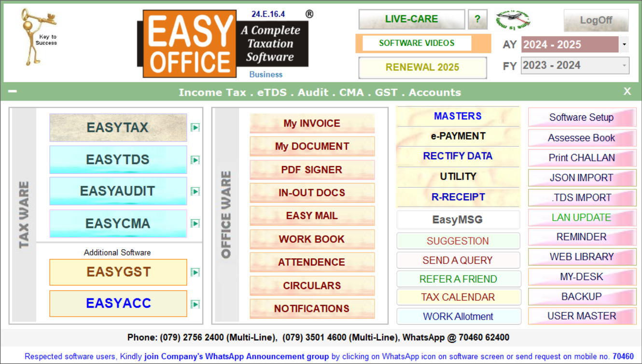
Task: Click the Business edition label under the logo
Action: [266, 74]
